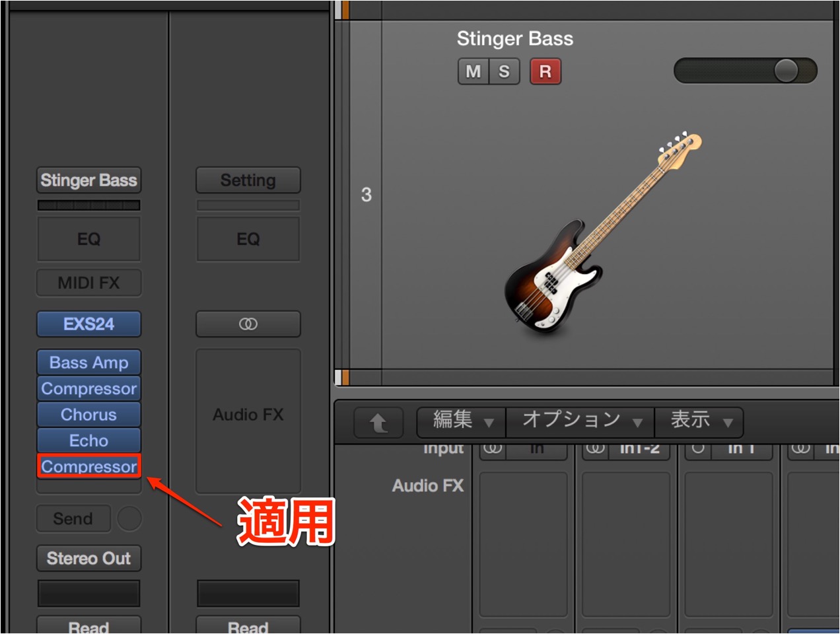Open the Stereo Out output selector
The width and height of the screenshot is (840, 634).
click(x=88, y=559)
